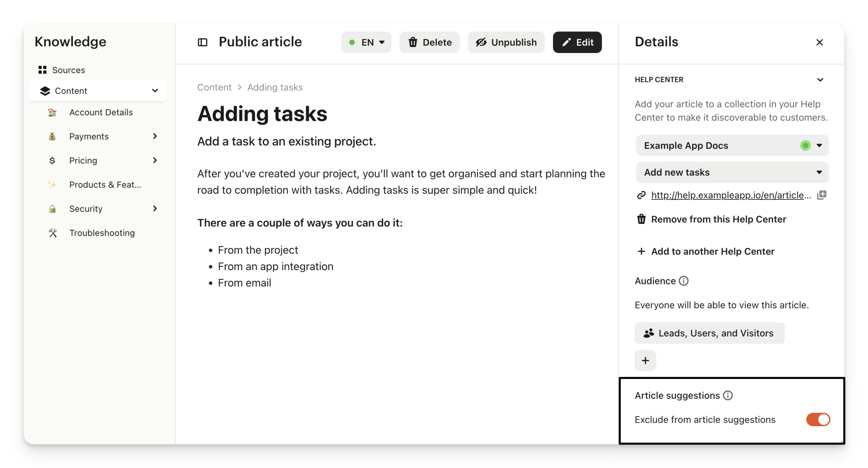Click the Article suggestions info icon
The width and height of the screenshot is (868, 468).
point(728,395)
